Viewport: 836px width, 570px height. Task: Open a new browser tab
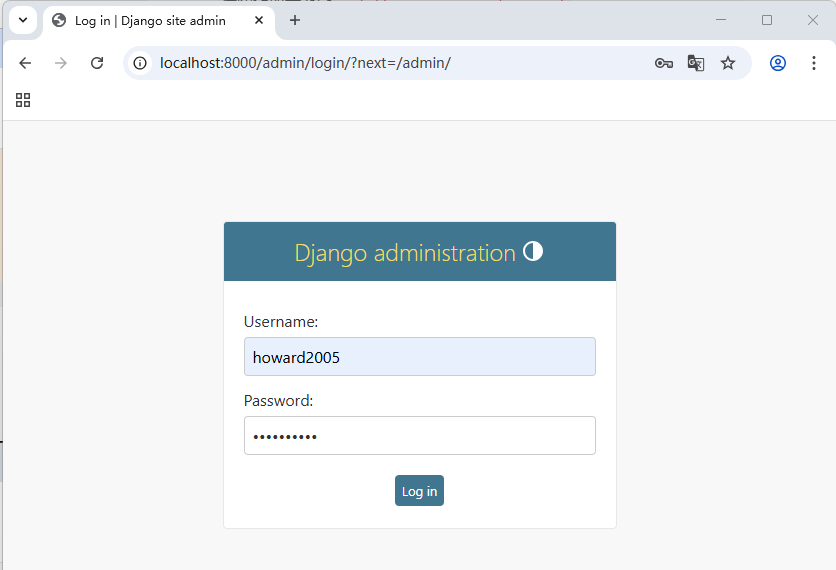295,20
